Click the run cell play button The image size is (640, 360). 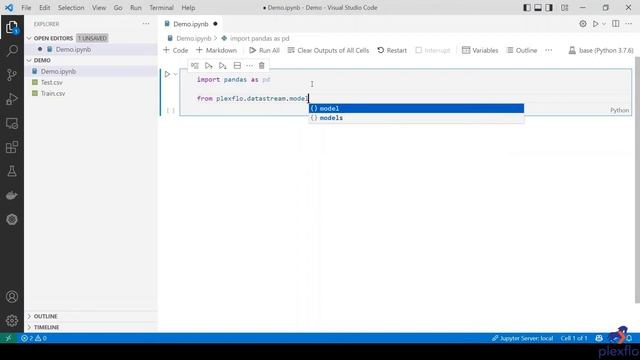[x=167, y=74]
